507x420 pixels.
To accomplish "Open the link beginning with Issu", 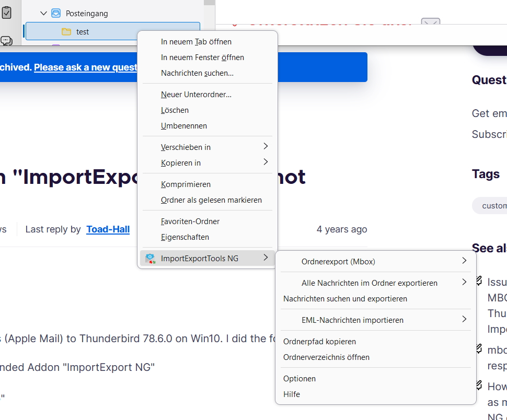I will tap(497, 305).
